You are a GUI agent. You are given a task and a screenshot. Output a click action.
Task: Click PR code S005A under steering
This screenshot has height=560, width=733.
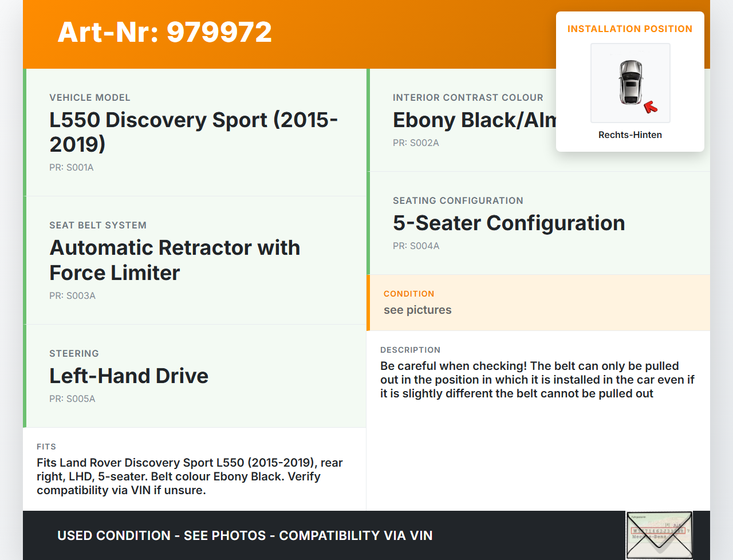click(x=73, y=399)
